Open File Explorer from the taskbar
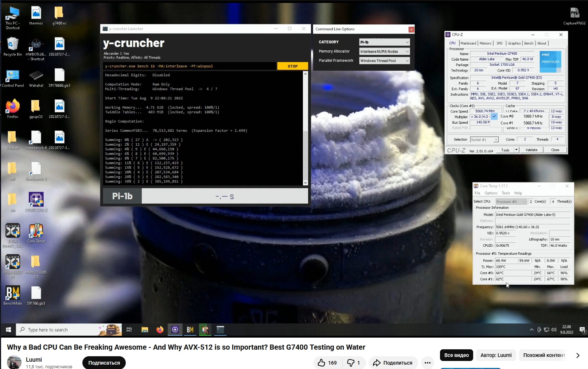588x369 pixels. (145, 330)
